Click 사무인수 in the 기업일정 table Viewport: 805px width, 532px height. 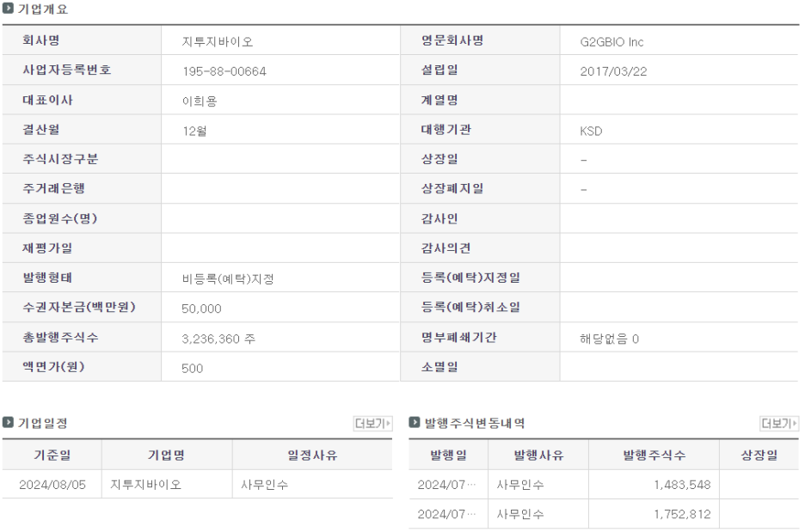click(265, 485)
